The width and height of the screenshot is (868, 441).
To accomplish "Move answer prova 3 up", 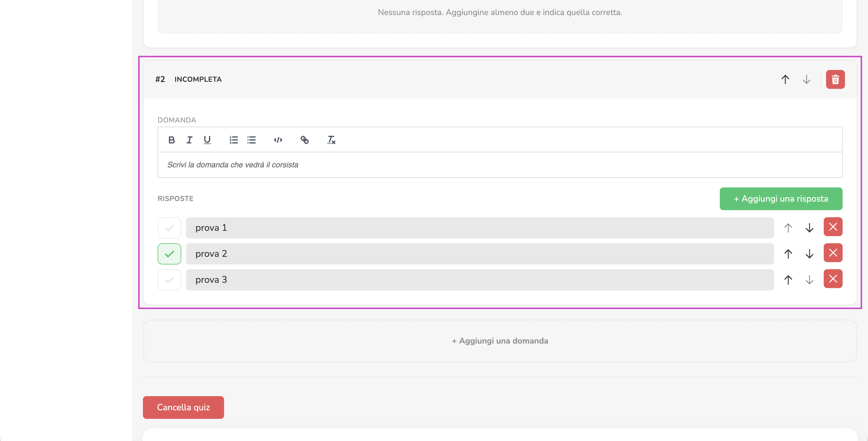I will point(788,280).
